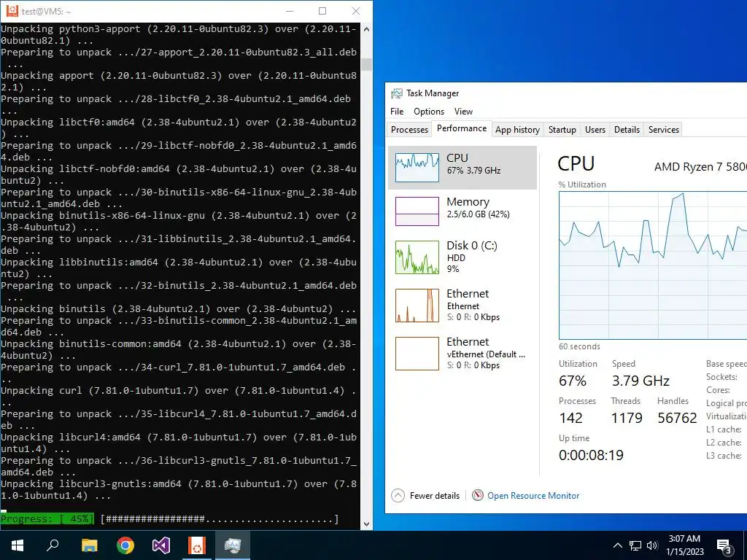The width and height of the screenshot is (747, 560).
Task: Click the terminal scrollbar up arrow
Action: pyautogui.click(x=366, y=29)
